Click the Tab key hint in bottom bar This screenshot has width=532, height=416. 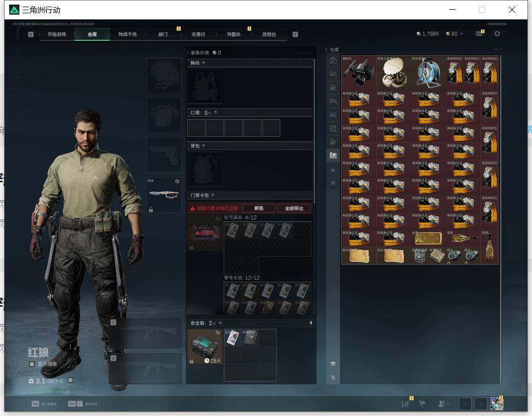tap(35, 404)
